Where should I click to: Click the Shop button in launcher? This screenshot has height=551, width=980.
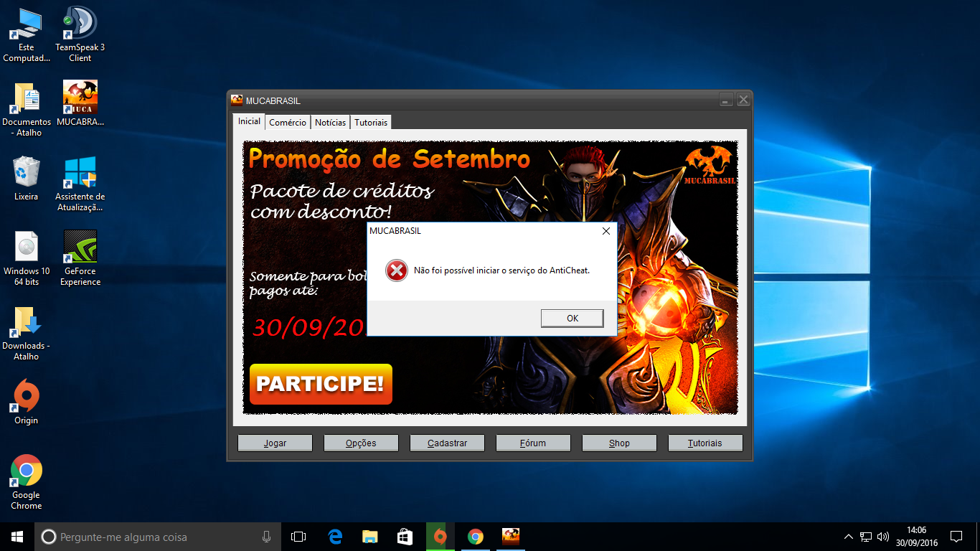click(619, 443)
